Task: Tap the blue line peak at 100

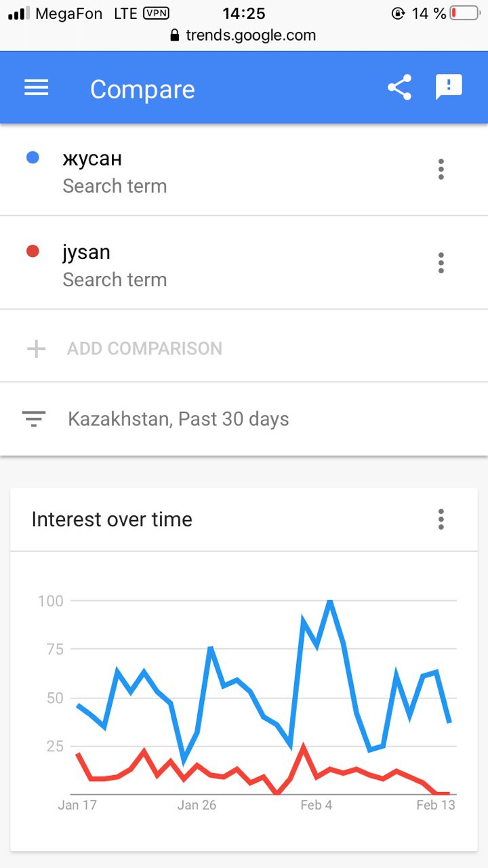Action: tap(330, 601)
